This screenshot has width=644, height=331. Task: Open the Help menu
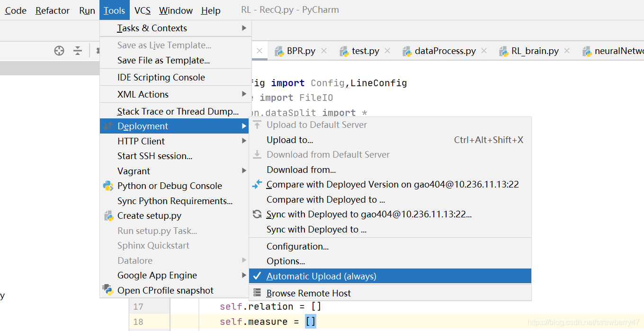click(x=211, y=10)
